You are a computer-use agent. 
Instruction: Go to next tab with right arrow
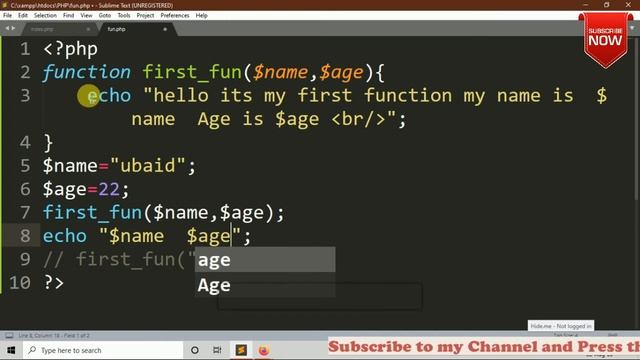coord(13,28)
